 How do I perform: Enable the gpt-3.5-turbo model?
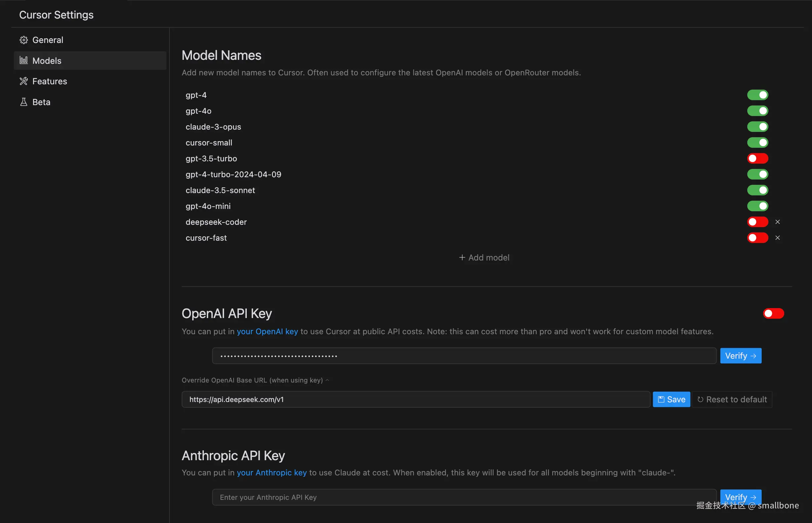pyautogui.click(x=757, y=158)
